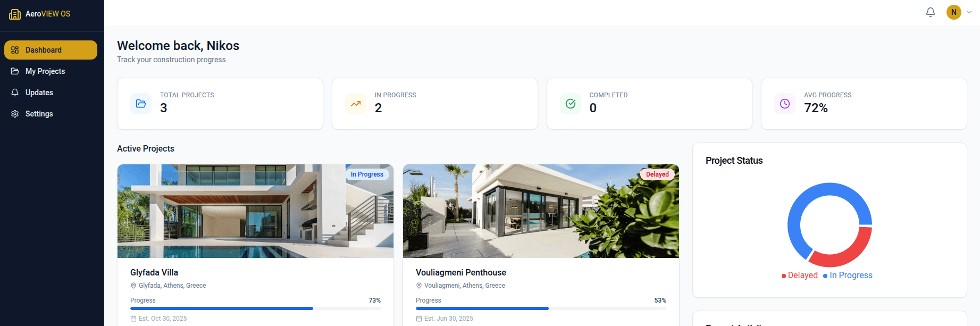
Task: Open the Glyfada Villa photo thumbnail
Action: tap(256, 211)
